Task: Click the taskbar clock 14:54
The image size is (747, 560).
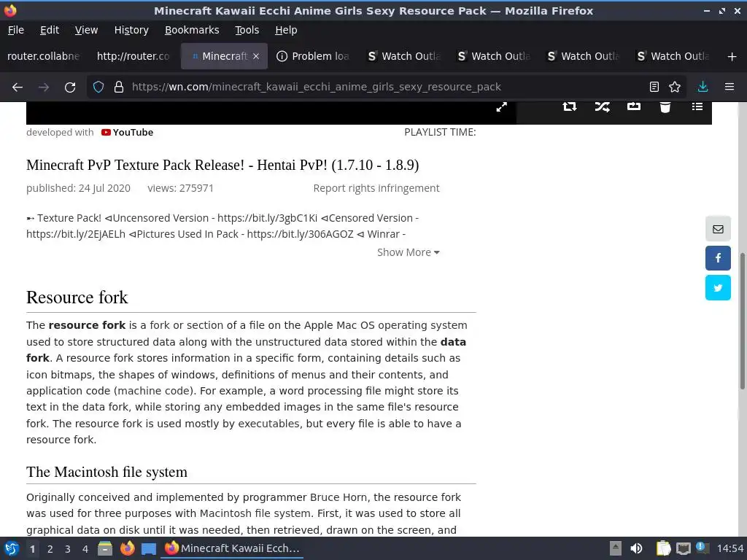Action: coord(729,548)
